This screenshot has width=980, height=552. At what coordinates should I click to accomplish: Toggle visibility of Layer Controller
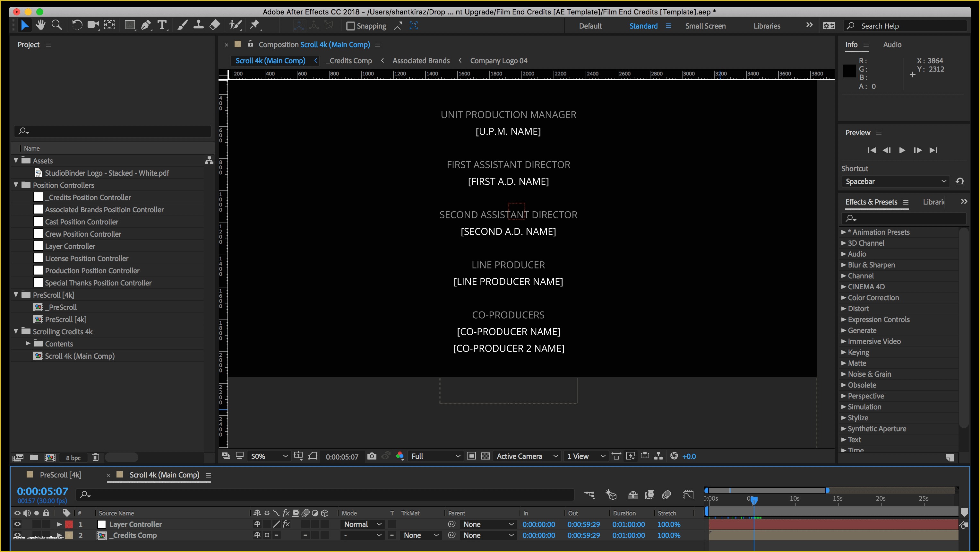(18, 524)
